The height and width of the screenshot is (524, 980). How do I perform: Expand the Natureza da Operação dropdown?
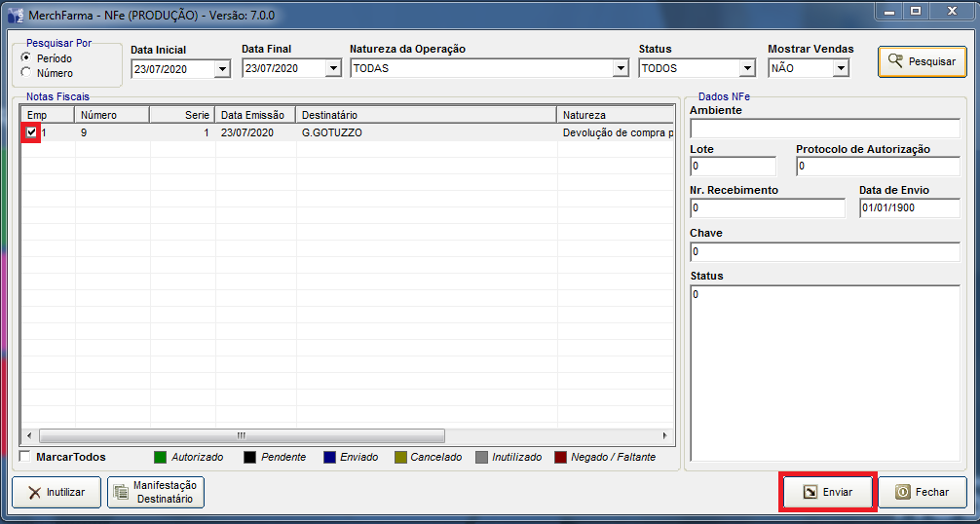[621, 69]
